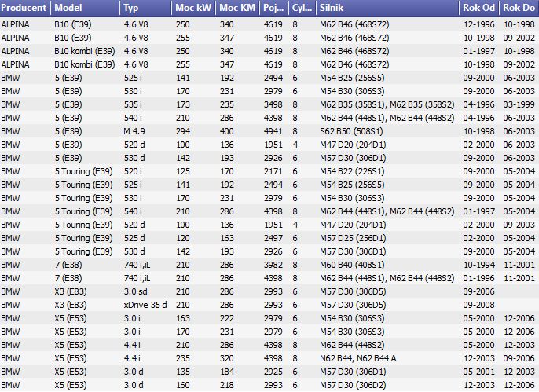Select the 10-1994 Rok Od cell
This screenshot has height=392, width=539.
point(478,265)
